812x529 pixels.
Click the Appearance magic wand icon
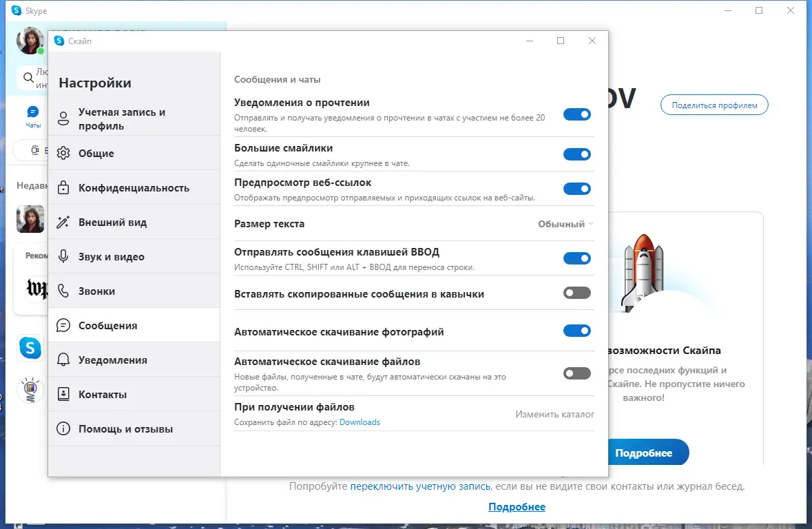(63, 222)
